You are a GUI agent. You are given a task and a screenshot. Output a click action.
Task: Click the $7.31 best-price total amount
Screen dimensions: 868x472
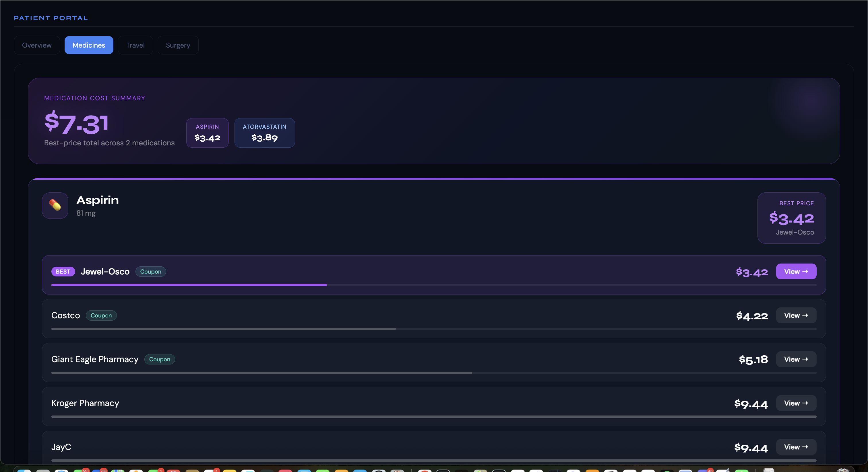(x=76, y=123)
